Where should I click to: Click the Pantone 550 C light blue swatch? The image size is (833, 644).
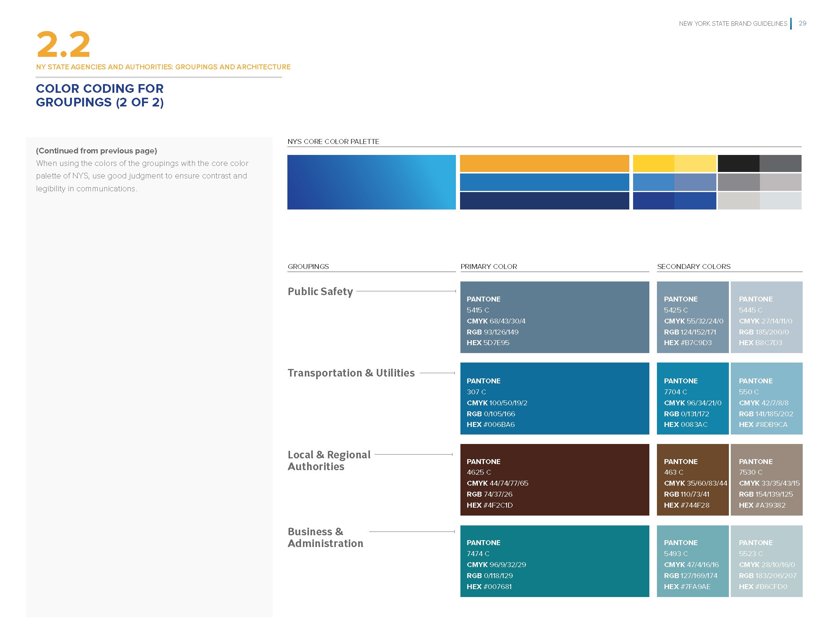click(766, 398)
